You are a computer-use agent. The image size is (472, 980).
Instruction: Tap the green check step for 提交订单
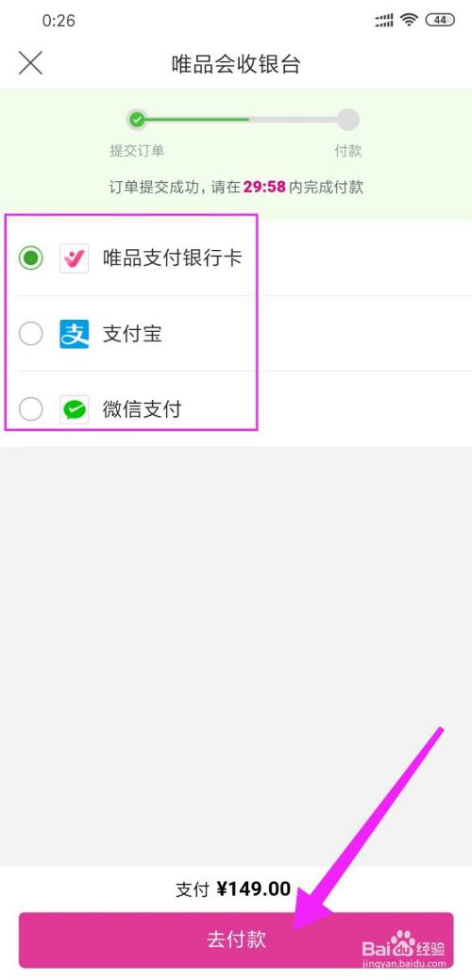[x=137, y=119]
